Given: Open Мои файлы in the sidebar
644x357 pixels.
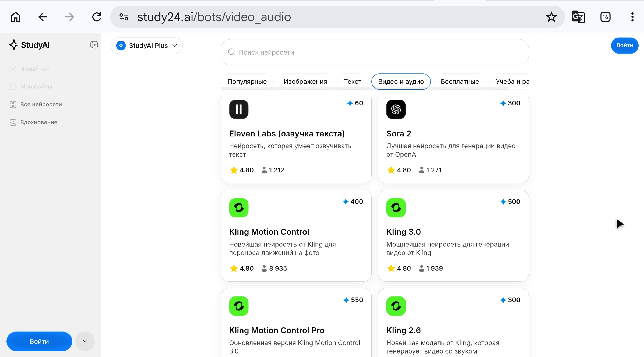Looking at the screenshot, I should [31, 87].
